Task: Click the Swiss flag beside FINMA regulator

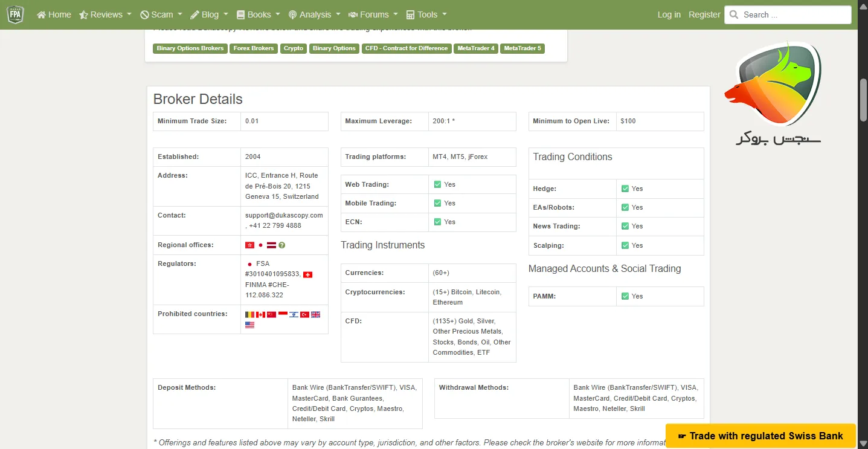Action: [307, 274]
